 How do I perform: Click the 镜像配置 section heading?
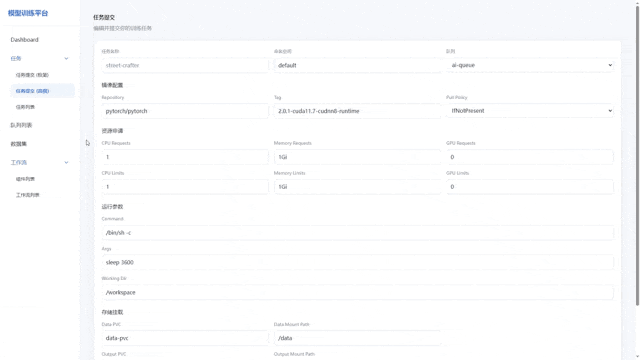[112, 85]
